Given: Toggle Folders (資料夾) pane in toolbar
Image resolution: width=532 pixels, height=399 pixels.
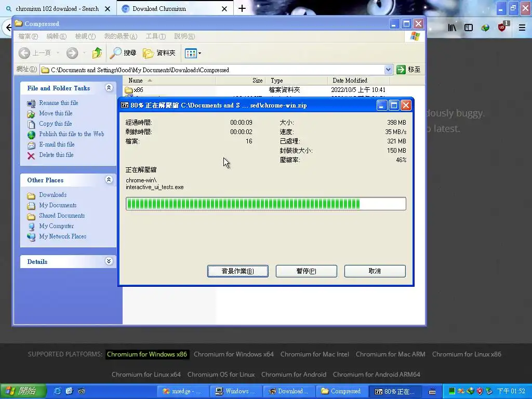Looking at the screenshot, I should click(159, 53).
